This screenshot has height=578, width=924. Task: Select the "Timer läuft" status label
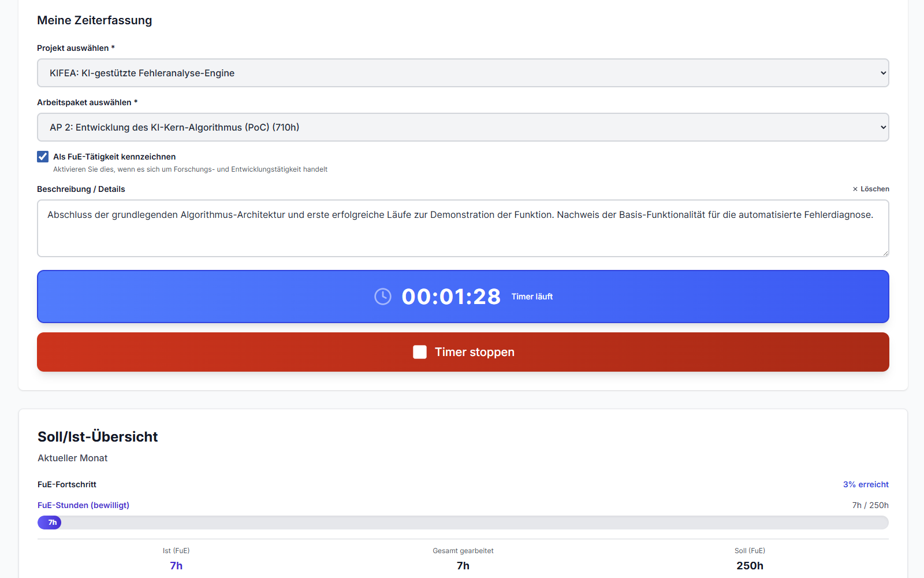(x=531, y=297)
